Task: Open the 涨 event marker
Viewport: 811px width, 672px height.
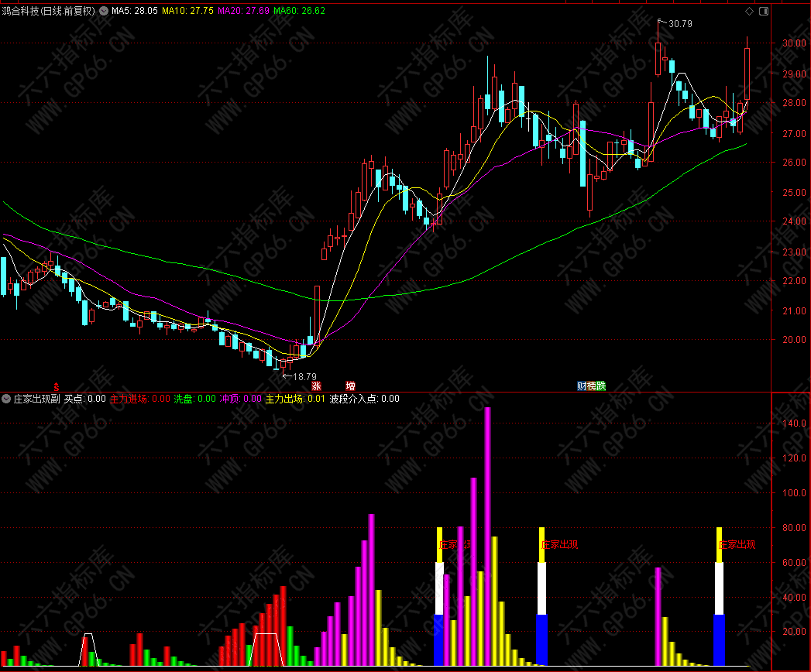Action: pos(316,386)
